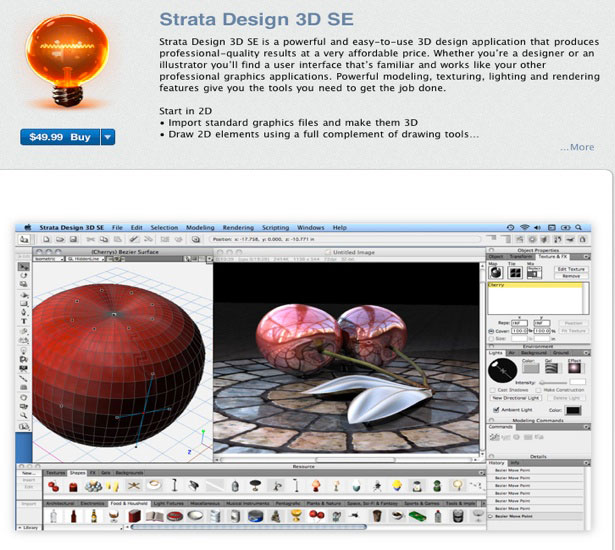Click the Spotlight search menu bar icon
This screenshot has width=615, height=550.
point(578,228)
